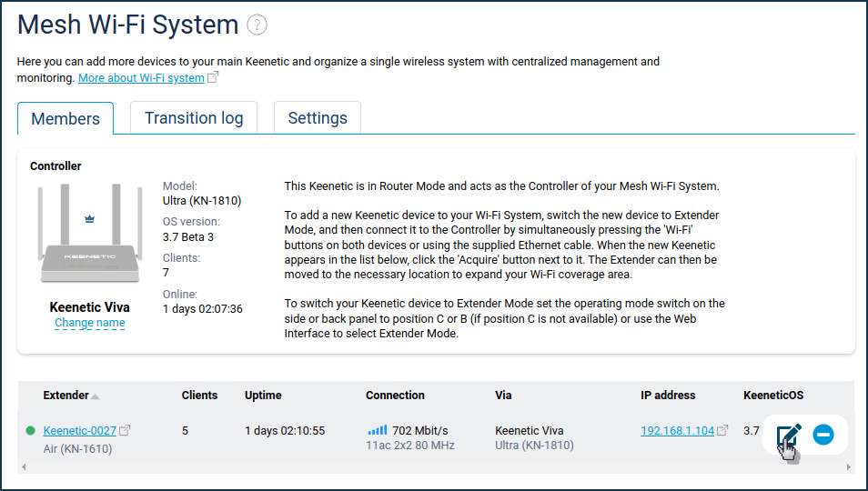Click the Connection column header
This screenshot has width=868, height=491.
click(395, 395)
